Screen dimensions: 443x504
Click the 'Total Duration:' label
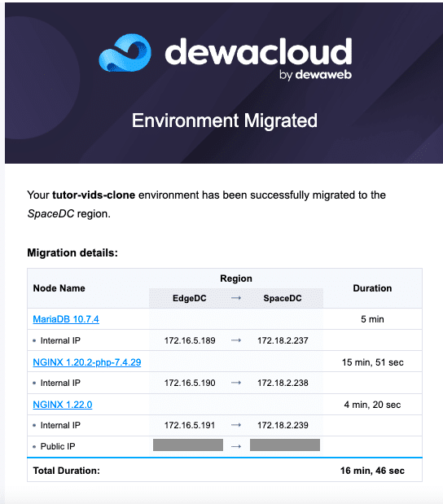pyautogui.click(x=67, y=471)
